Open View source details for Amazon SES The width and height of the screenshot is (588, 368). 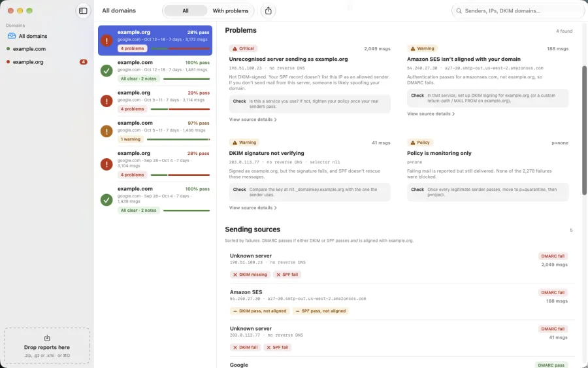point(431,114)
